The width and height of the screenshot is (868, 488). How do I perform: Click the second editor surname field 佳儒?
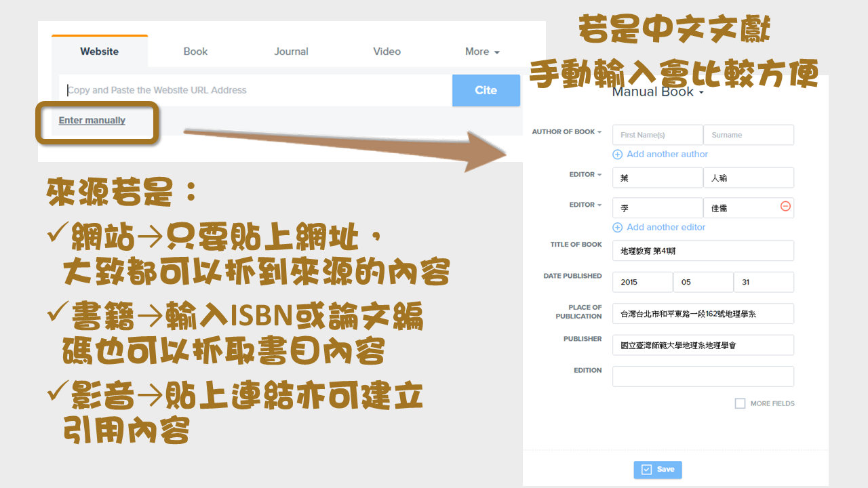coord(749,208)
